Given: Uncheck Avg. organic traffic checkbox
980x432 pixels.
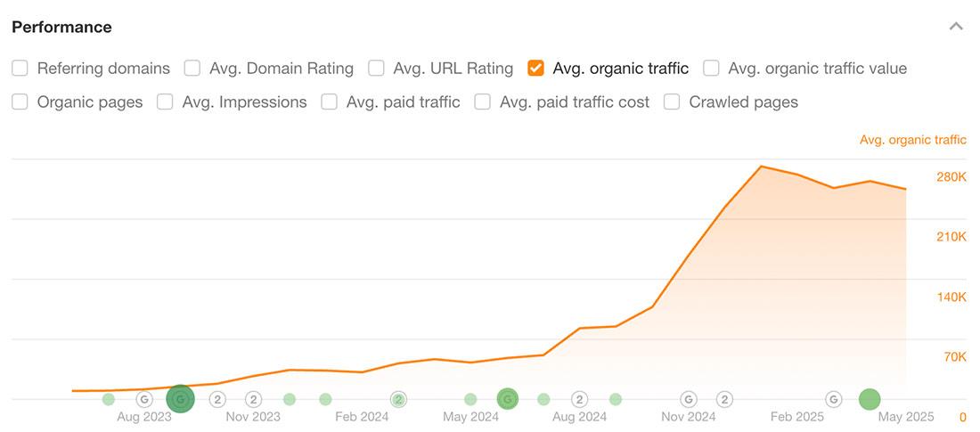Looking at the screenshot, I should (535, 69).
